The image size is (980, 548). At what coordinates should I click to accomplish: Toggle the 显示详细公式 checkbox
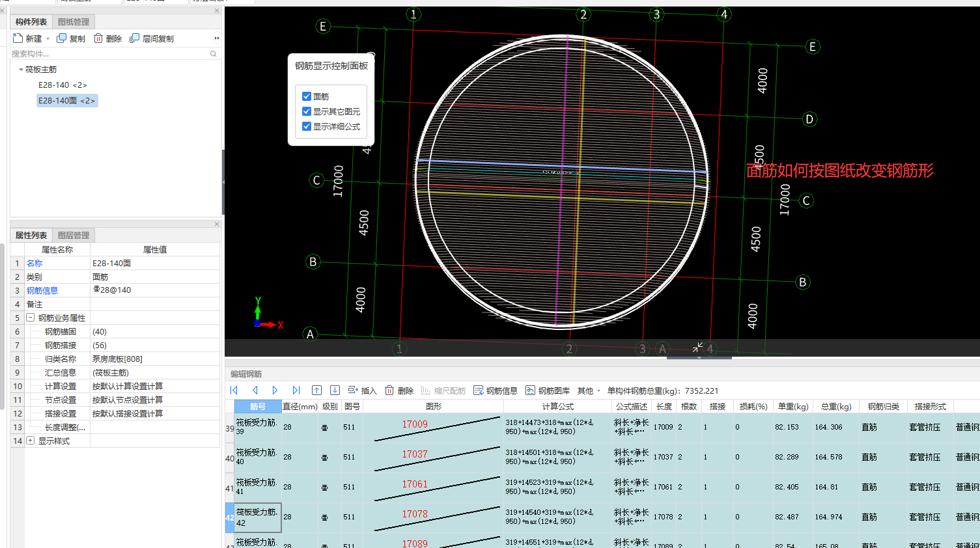tap(307, 126)
